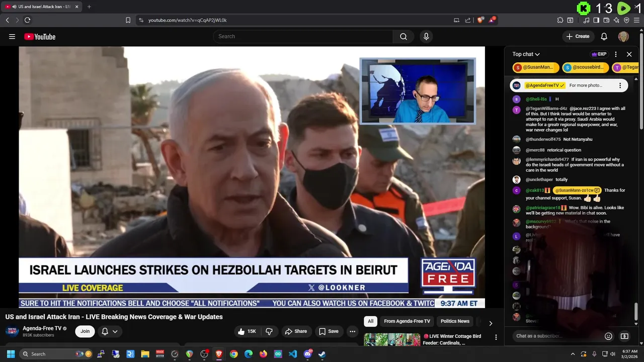Go back to the previous page
The width and height of the screenshot is (644, 362).
click(x=7, y=20)
